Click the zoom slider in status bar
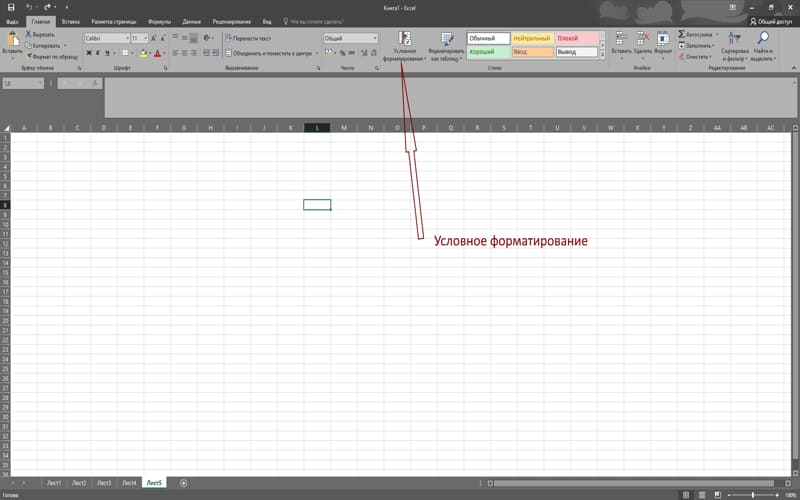Viewport: 800px width, 500px height. point(753,495)
